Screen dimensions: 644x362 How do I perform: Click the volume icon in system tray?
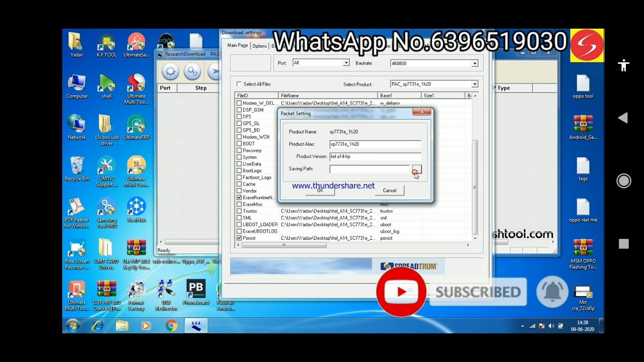(x=551, y=326)
